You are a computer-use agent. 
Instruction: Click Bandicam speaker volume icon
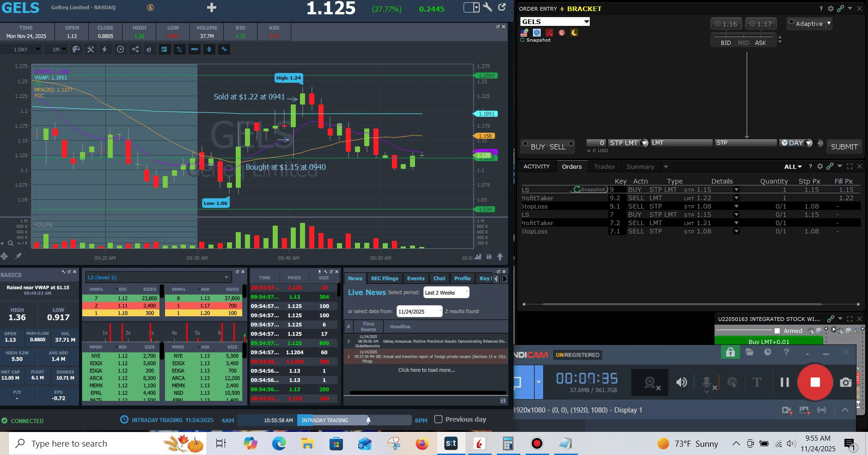click(681, 382)
